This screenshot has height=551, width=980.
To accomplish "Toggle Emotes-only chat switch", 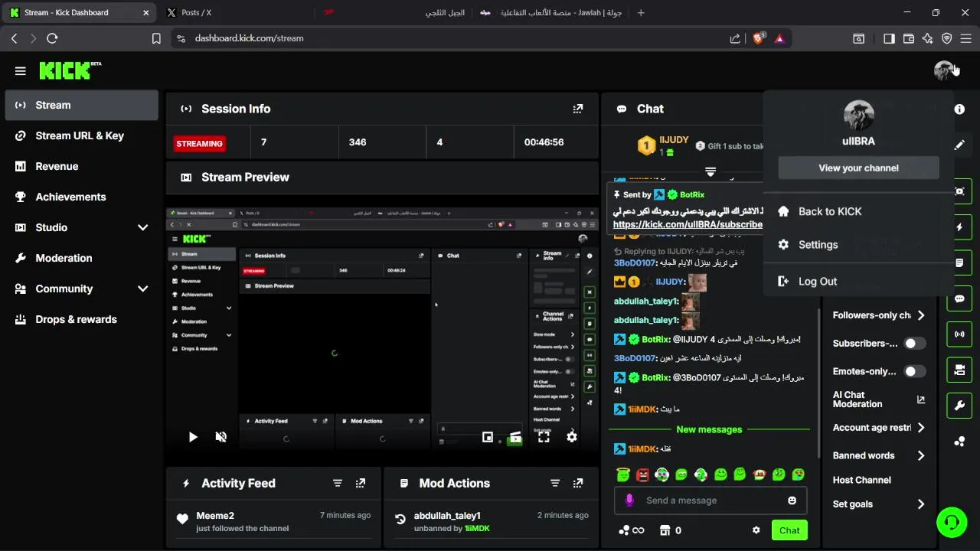I will 915,371.
